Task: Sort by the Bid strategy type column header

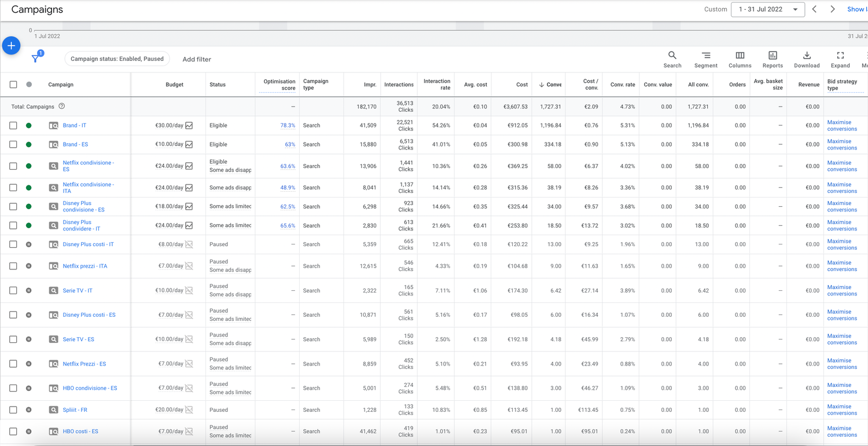Action: (x=842, y=85)
